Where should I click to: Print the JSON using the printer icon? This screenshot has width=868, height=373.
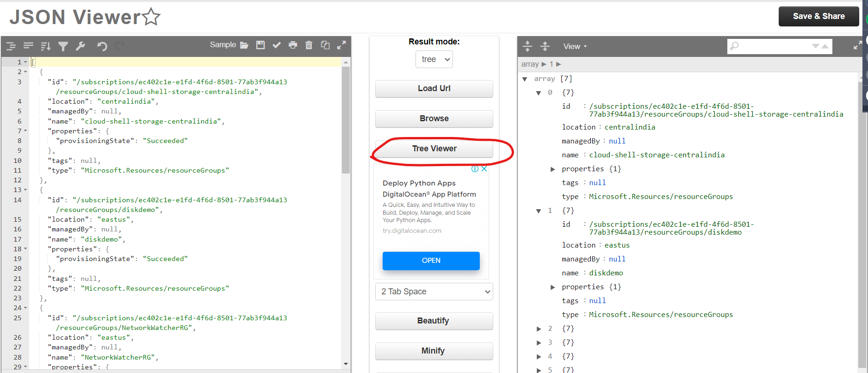(x=293, y=45)
